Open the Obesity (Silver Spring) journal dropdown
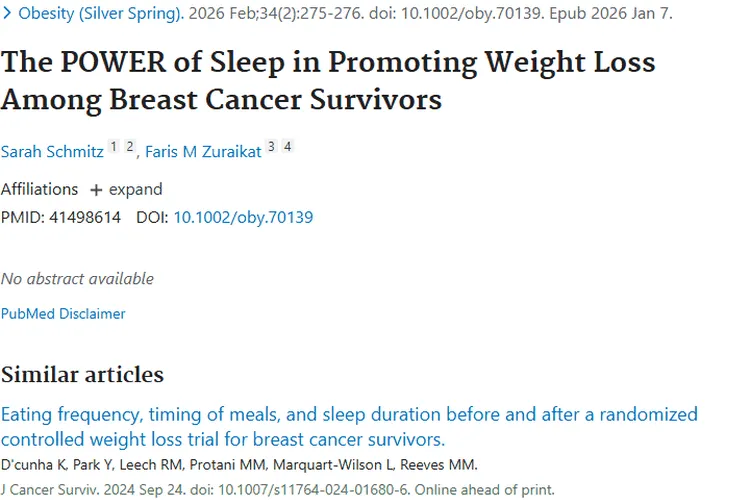Image resolution: width=750 pixels, height=500 pixels. click(x=101, y=14)
